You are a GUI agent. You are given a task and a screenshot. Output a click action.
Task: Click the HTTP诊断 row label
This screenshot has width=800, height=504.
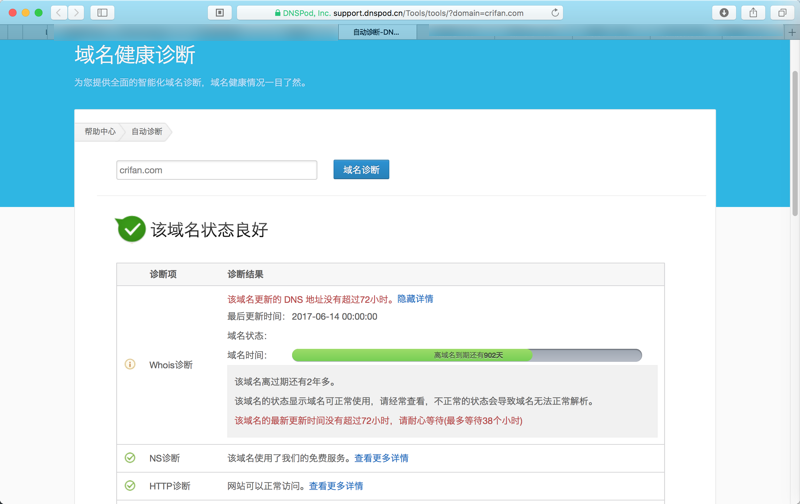coord(169,486)
